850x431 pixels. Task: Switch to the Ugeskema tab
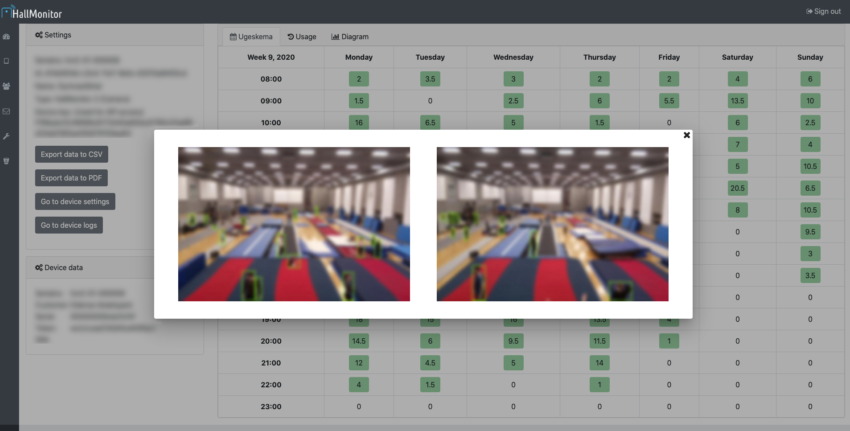click(x=250, y=36)
